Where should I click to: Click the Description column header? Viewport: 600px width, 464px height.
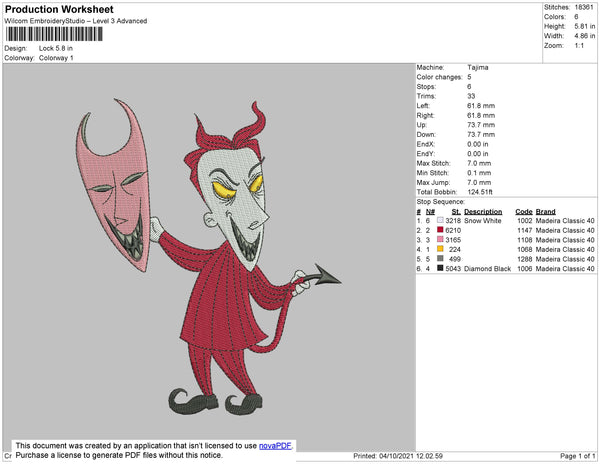(483, 212)
